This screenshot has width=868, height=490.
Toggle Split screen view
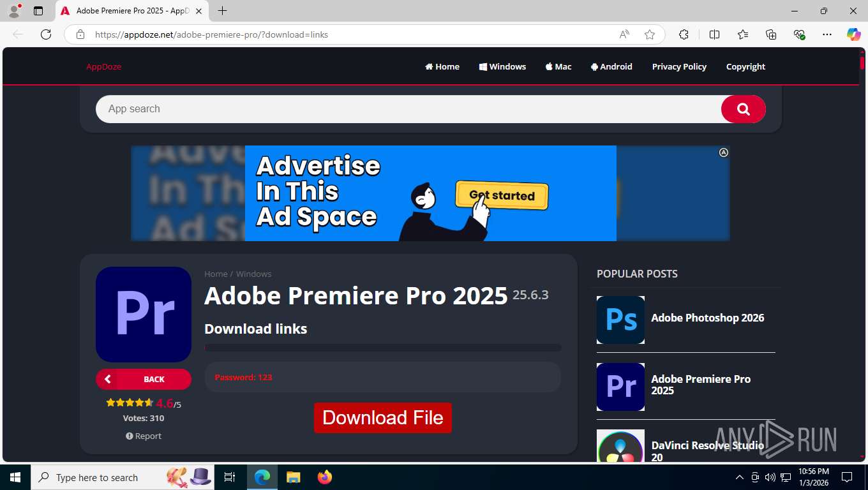click(714, 34)
